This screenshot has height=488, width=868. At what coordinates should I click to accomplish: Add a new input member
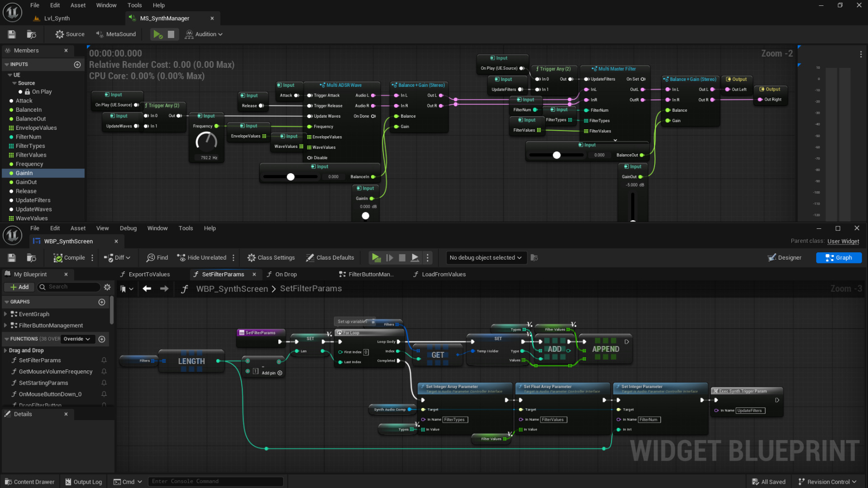tap(77, 64)
